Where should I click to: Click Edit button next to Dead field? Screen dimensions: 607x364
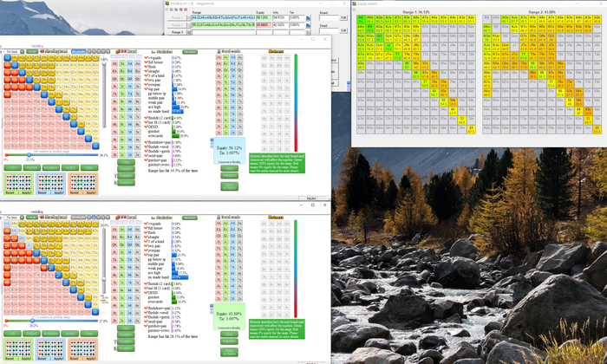[343, 30]
